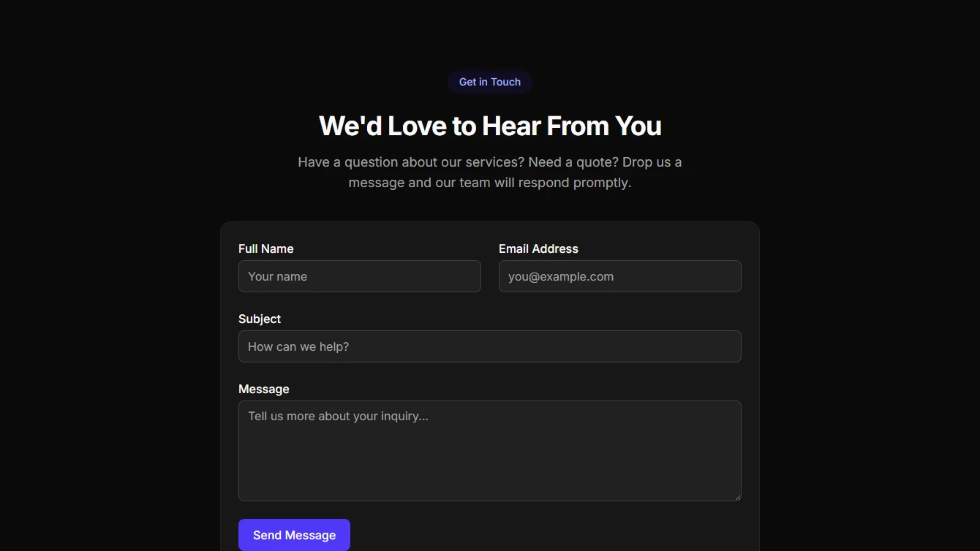This screenshot has width=980, height=551.
Task: Click the "Full Name" label text
Action: [x=265, y=248]
